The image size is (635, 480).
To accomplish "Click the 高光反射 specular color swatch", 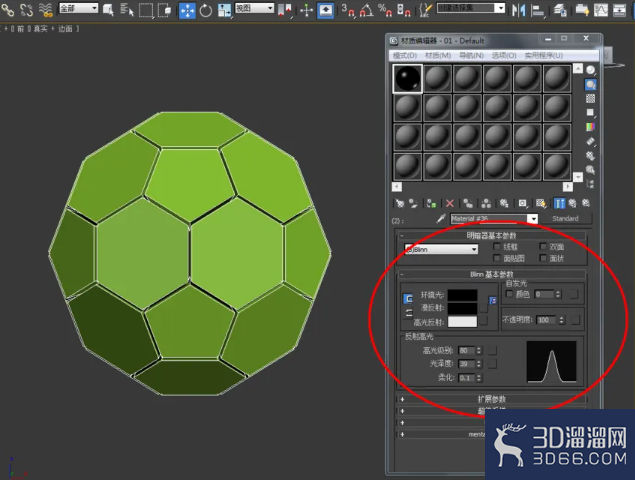I will pyautogui.click(x=462, y=322).
